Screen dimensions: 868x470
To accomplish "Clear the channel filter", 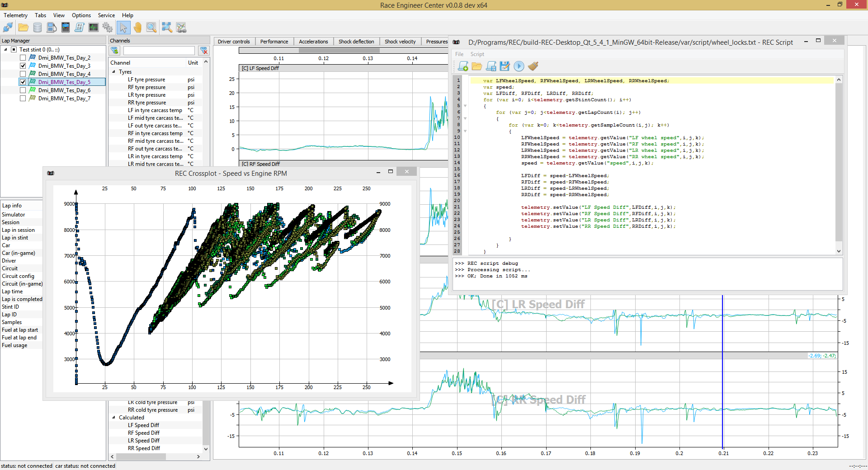I will [204, 51].
